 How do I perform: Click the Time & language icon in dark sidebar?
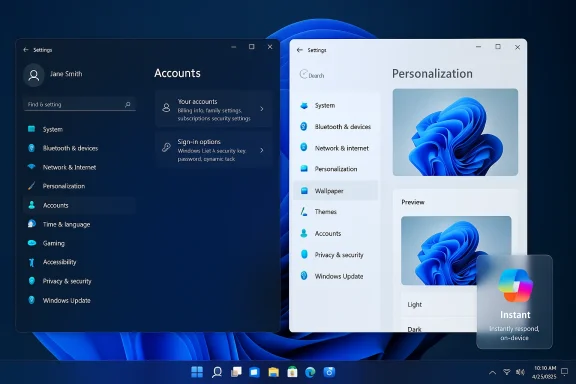[x=32, y=223]
